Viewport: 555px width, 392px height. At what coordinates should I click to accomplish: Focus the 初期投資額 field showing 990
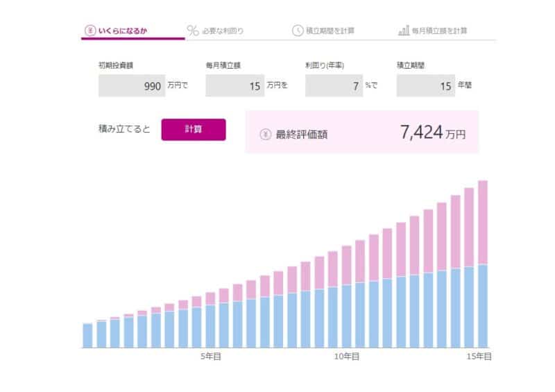132,86
